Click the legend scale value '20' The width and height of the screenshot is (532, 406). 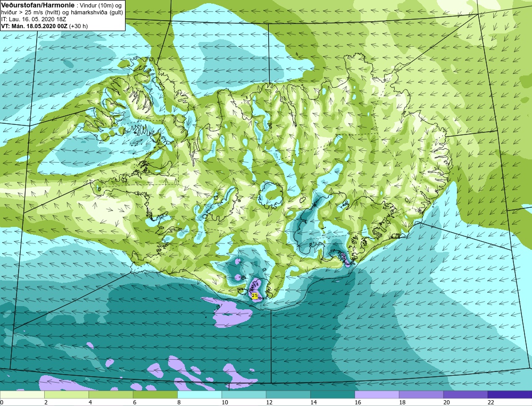pyautogui.click(x=446, y=402)
